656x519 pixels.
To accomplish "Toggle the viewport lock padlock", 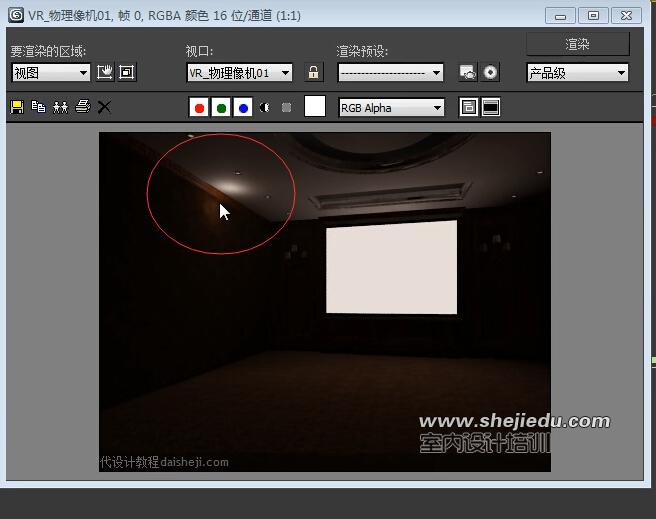I will tap(314, 72).
